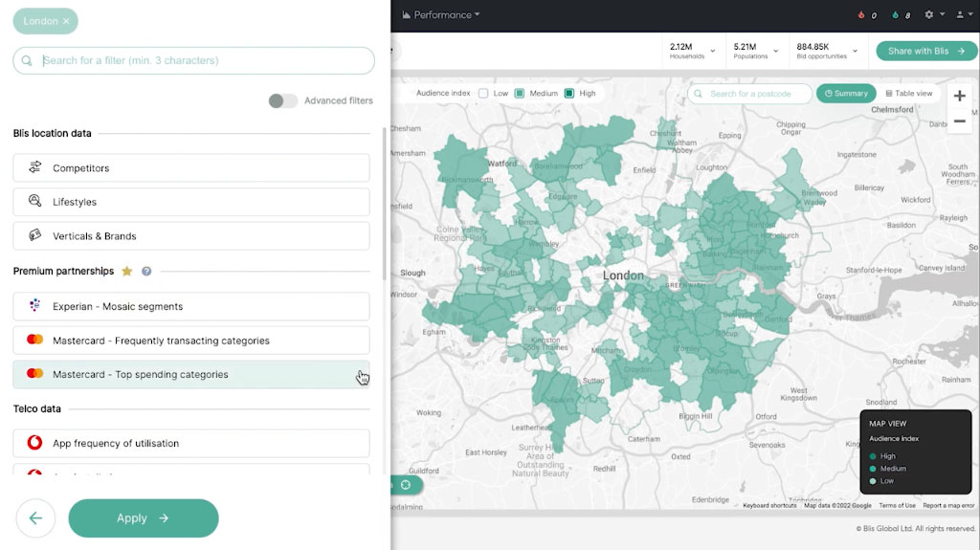The width and height of the screenshot is (980, 550).
Task: Zoom out on the map
Action: tap(959, 121)
